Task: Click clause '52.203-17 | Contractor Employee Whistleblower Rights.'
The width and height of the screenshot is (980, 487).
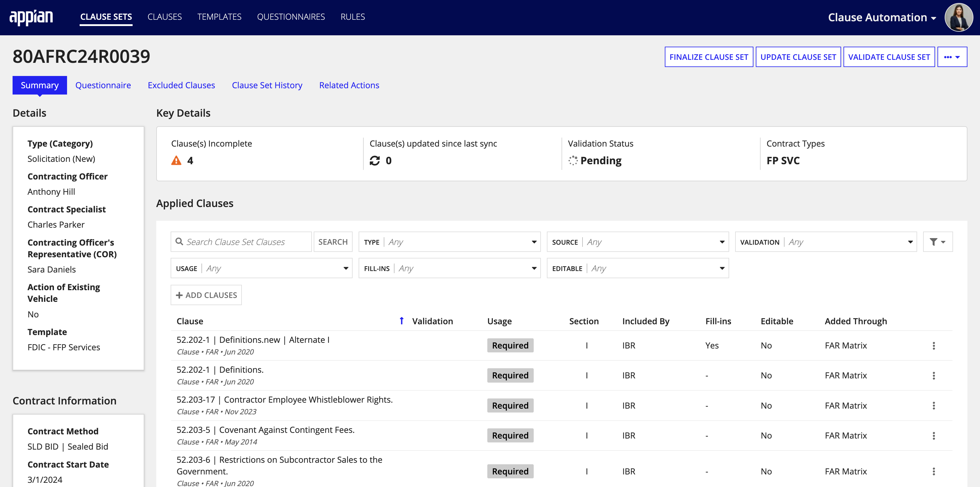Action: pyautogui.click(x=285, y=400)
